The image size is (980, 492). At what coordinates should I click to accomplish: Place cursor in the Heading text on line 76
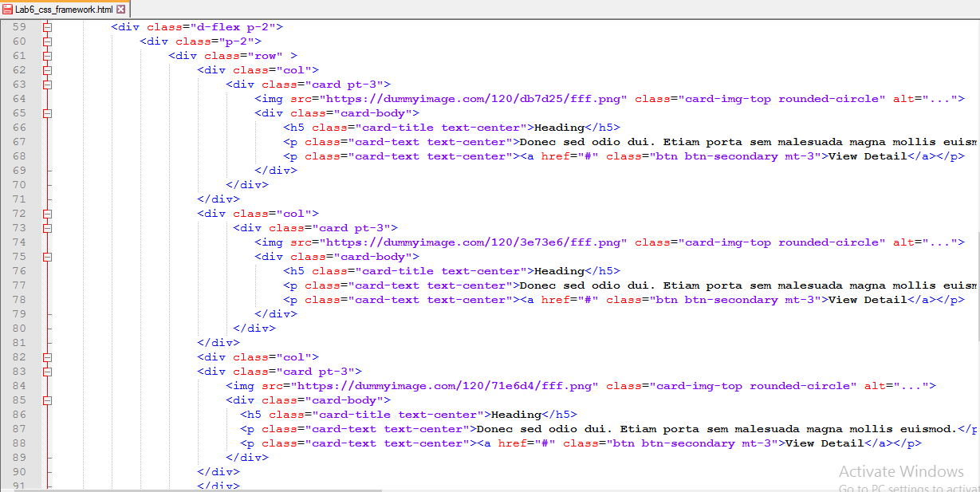(558, 270)
